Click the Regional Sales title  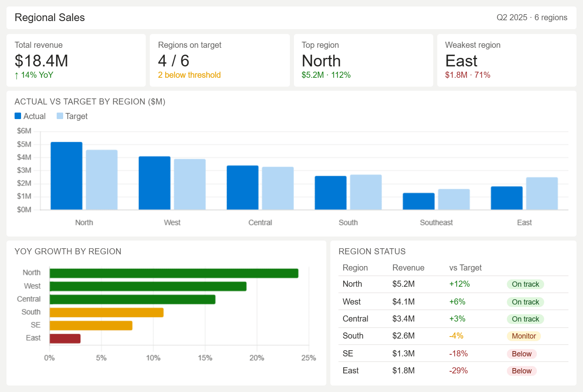click(x=50, y=17)
